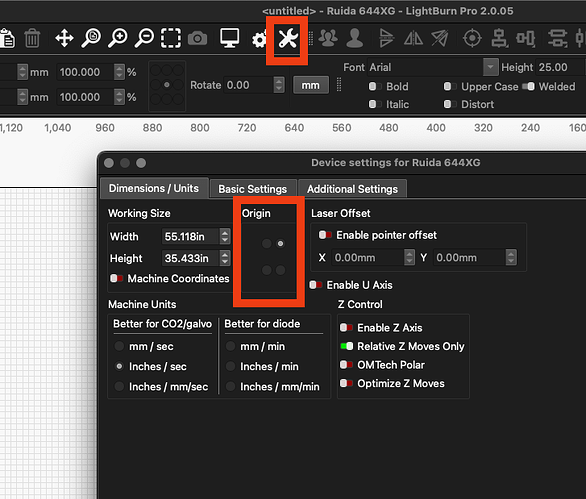Click the Laser Offset X 0.00mm field
The image size is (586, 499).
[x=368, y=257]
